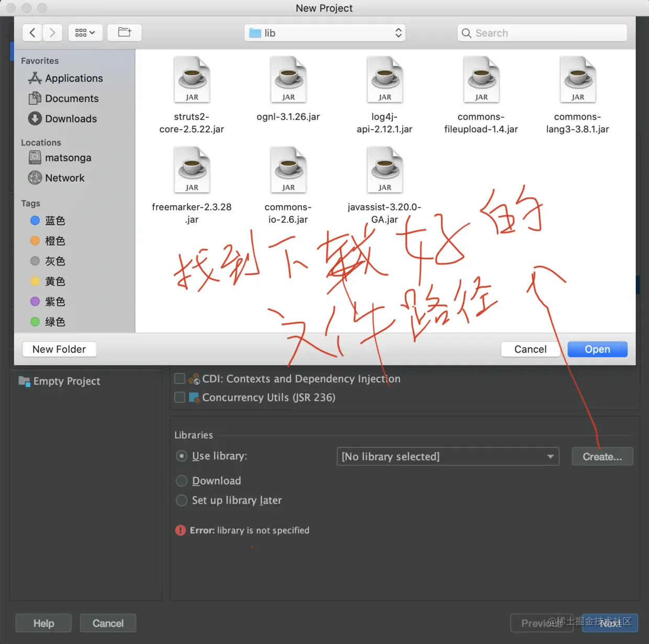Go forward in the file browser
The image size is (649, 644).
pyautogui.click(x=52, y=32)
